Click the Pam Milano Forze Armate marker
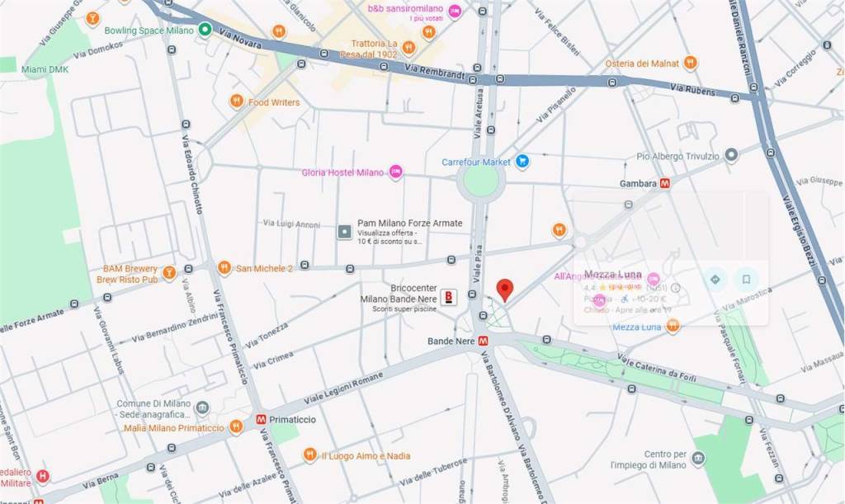The image size is (845, 504). pyautogui.click(x=344, y=232)
